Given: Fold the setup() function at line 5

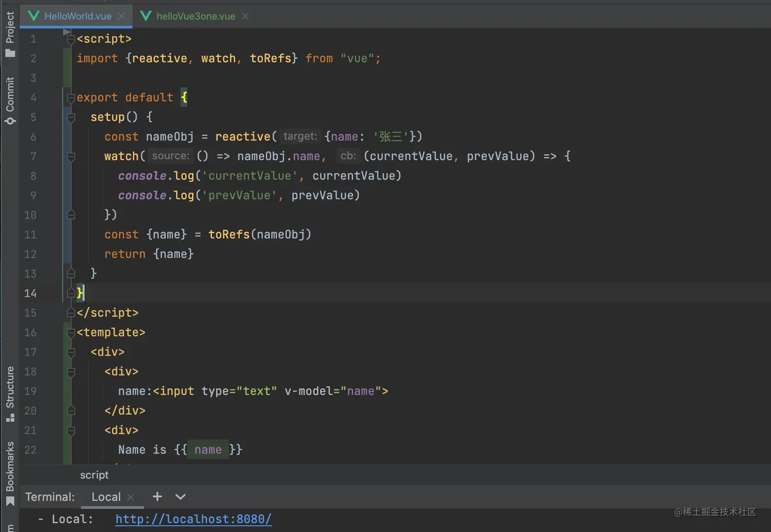Looking at the screenshot, I should (71, 117).
